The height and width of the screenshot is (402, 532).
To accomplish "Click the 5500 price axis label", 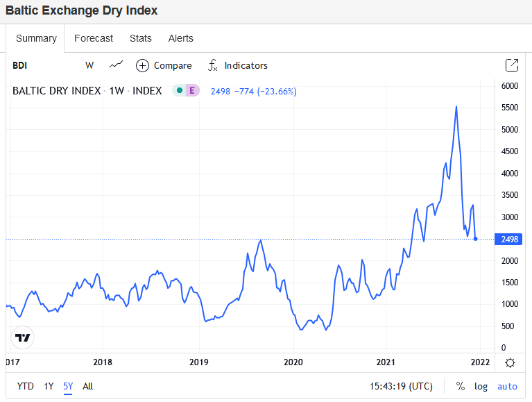I will pyautogui.click(x=510, y=108).
